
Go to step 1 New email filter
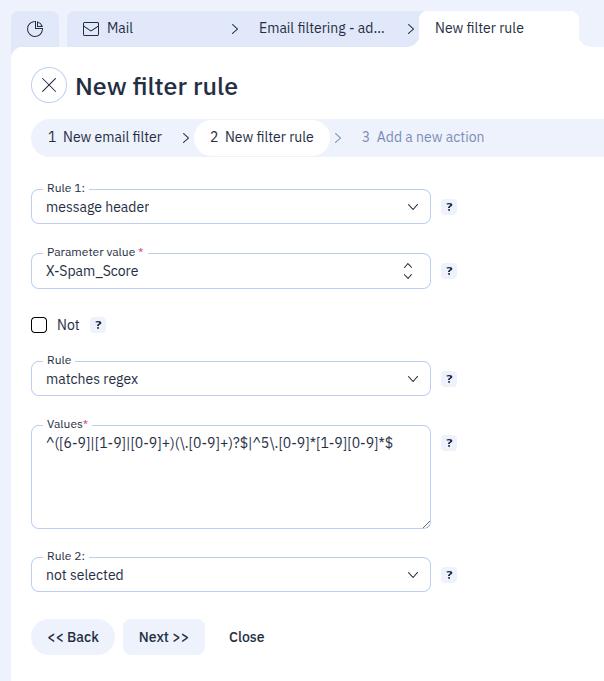point(105,137)
